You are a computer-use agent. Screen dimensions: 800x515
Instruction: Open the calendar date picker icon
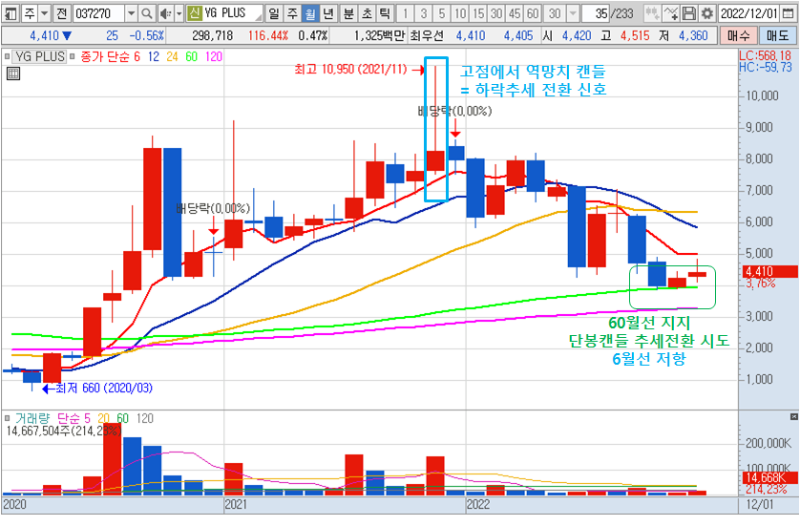coord(789,13)
